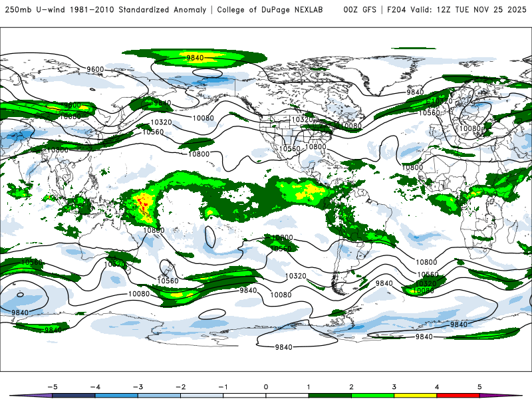Click the '2' colorbar tick label

(351, 387)
